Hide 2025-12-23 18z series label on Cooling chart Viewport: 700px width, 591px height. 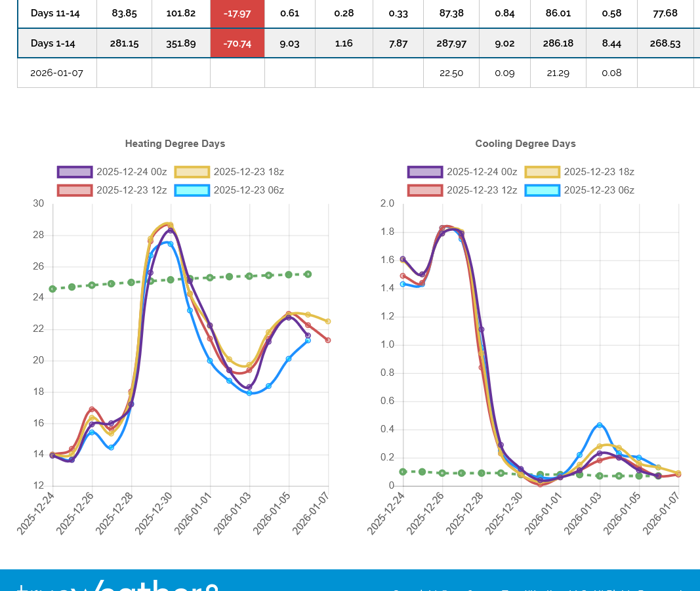point(599,172)
